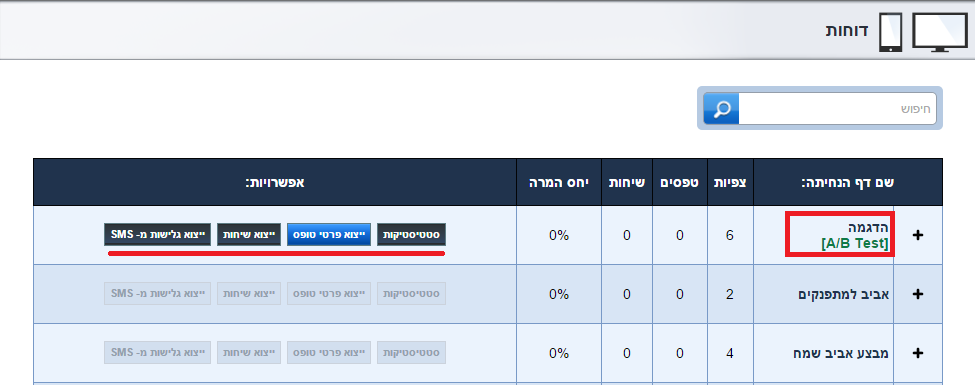This screenshot has height=385, width=975.
Task: Click the magnifier search button
Action: click(x=721, y=109)
